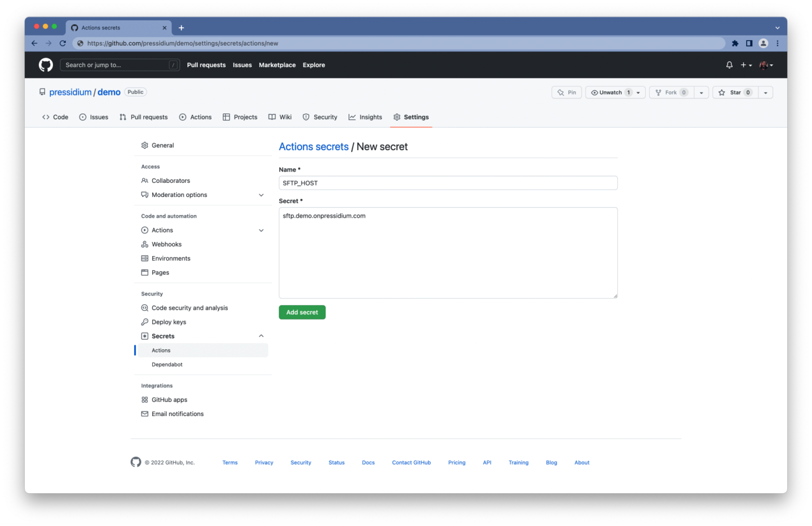Open the user avatar menu in header
Screen dimensions: 812x526
pyautogui.click(x=766, y=65)
